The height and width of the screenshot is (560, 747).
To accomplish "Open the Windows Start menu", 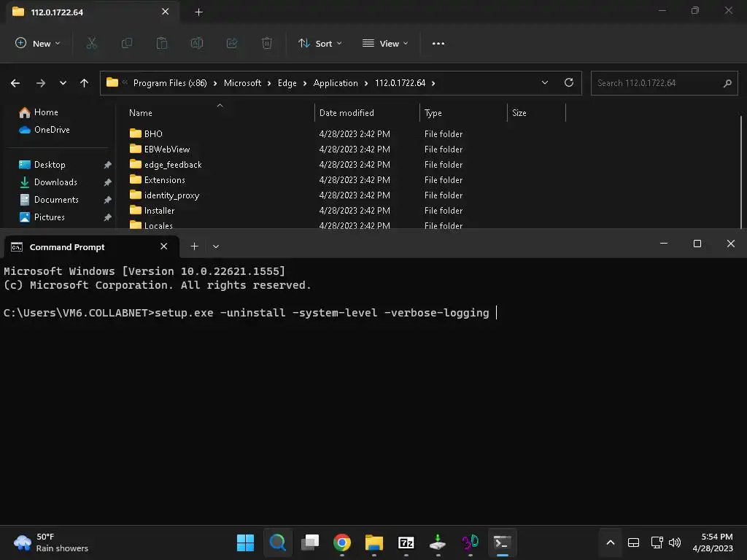I will tap(245, 542).
